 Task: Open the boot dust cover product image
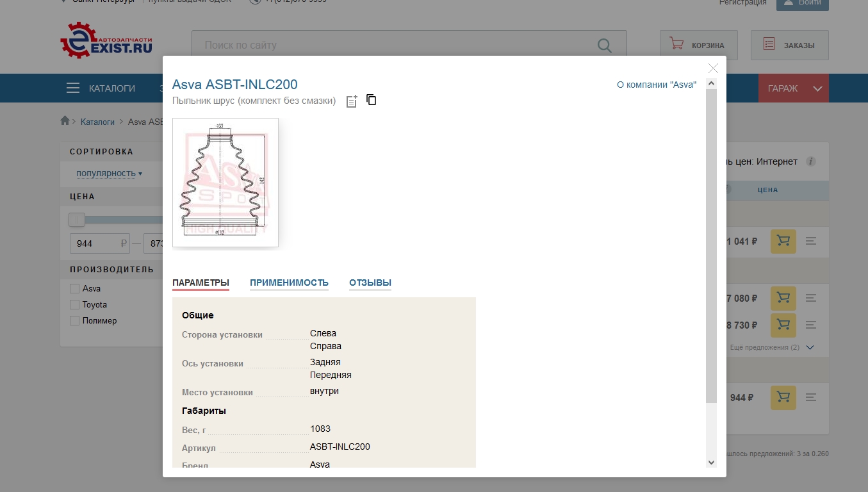pyautogui.click(x=225, y=183)
